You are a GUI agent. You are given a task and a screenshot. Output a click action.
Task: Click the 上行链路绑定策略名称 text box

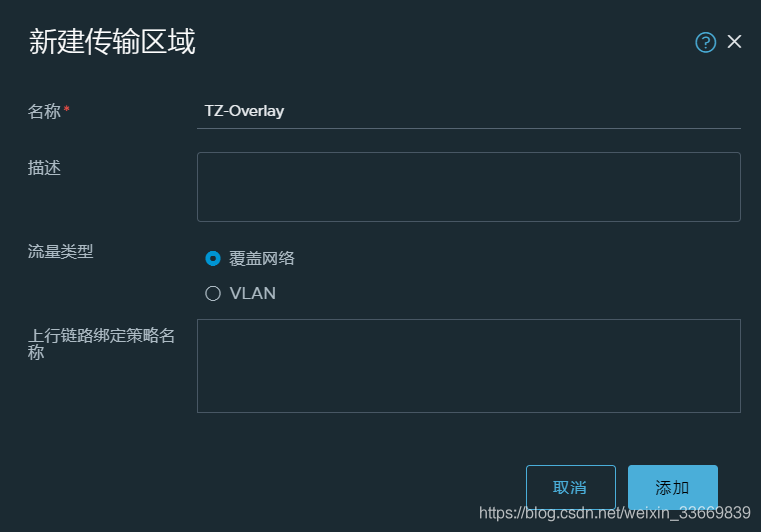pyautogui.click(x=469, y=366)
